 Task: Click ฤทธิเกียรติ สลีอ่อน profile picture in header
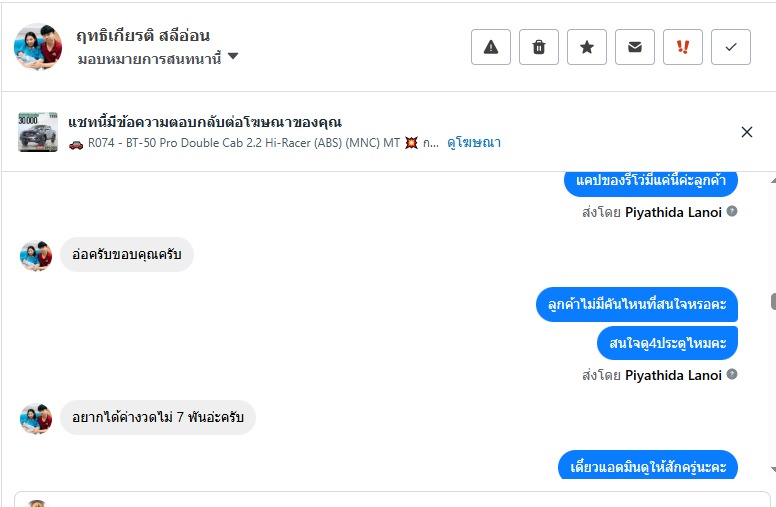(x=38, y=47)
